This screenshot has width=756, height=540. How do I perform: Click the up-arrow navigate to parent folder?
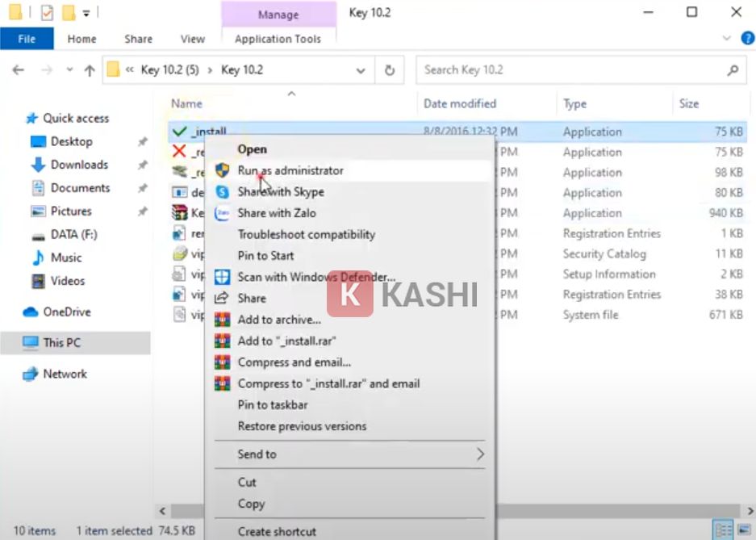[90, 70]
